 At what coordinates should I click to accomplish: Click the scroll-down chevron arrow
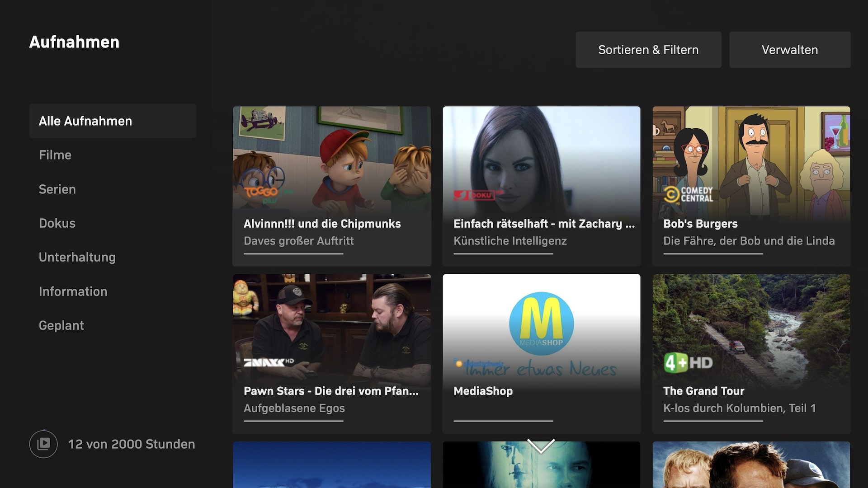[x=541, y=446]
